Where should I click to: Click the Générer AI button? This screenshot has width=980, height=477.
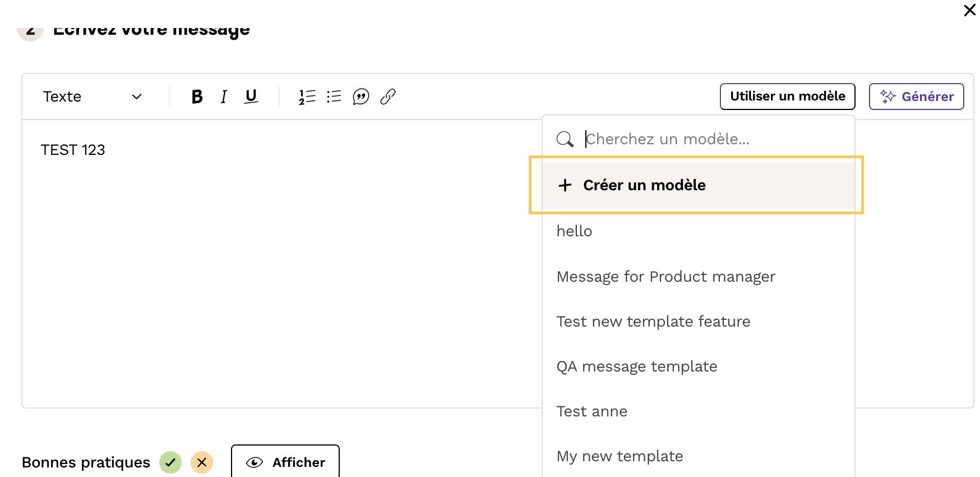916,97
